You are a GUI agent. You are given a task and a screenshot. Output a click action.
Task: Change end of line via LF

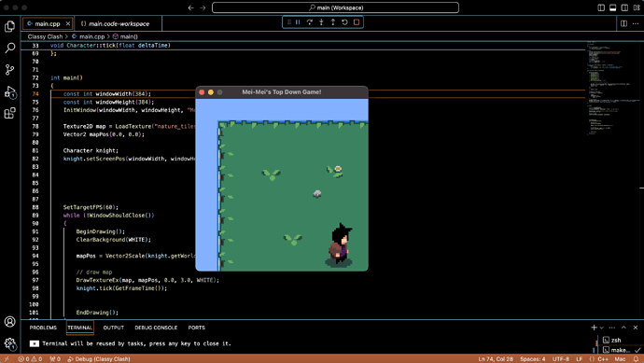pos(579,359)
